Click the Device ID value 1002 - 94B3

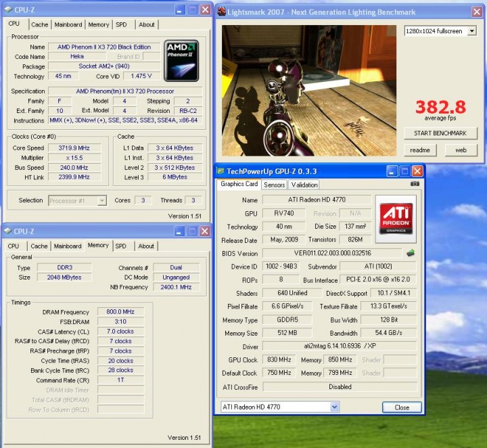pyautogui.click(x=281, y=266)
